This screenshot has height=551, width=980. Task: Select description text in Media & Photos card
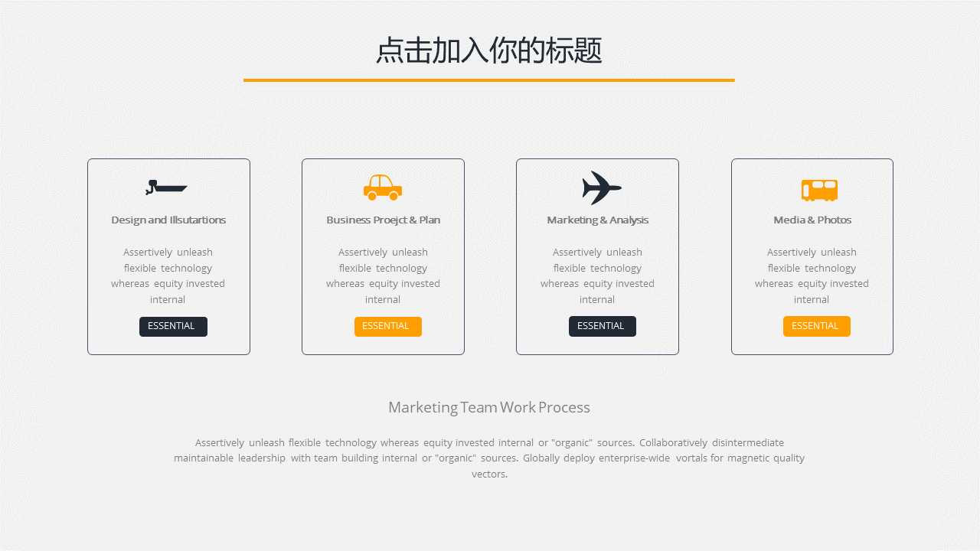pos(812,275)
